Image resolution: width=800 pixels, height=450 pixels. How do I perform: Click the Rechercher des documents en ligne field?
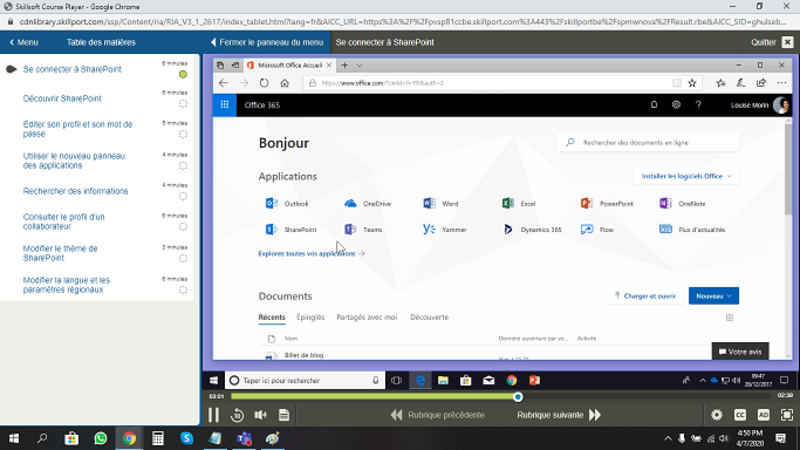point(648,142)
